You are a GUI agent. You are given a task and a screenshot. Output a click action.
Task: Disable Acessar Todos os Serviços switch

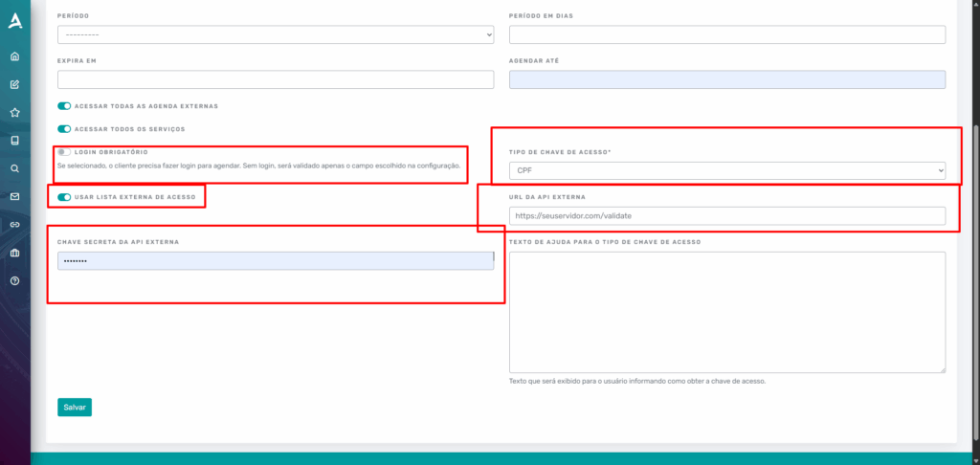pyautogui.click(x=64, y=128)
